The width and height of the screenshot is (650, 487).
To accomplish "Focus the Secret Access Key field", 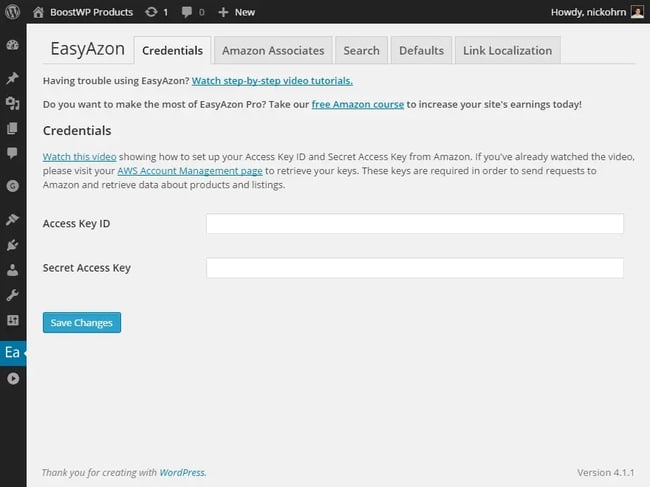I will (414, 268).
